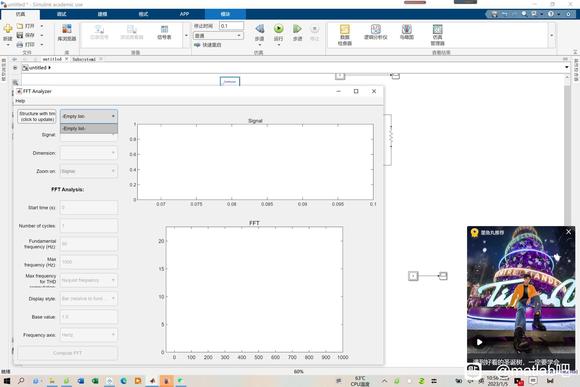Click the Max frequency (Hz) field

tap(89, 262)
